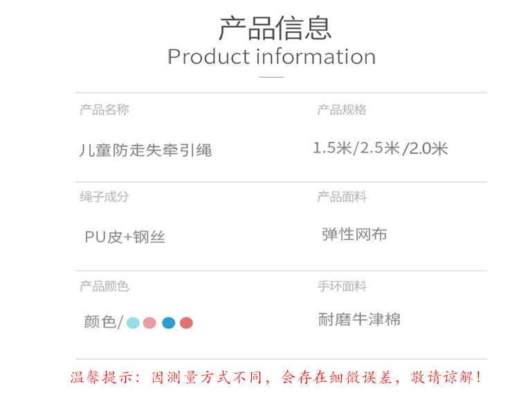519x420 pixels.
Task: Click the 产品颜色 label
Action: point(104,286)
